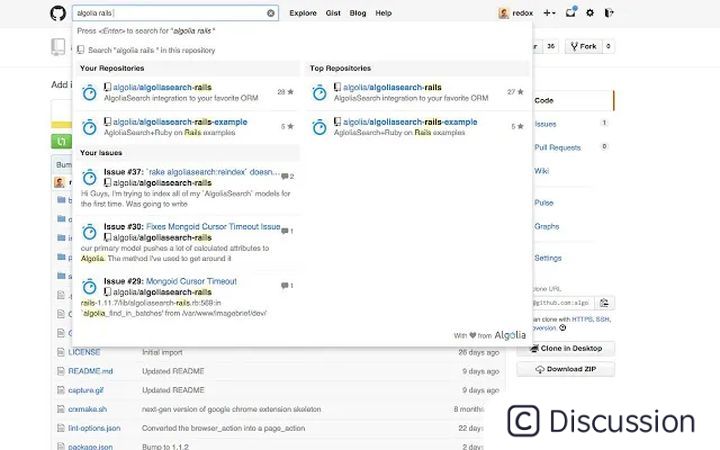Open the crxmake.sh file
The width and height of the screenshot is (720, 450).
coord(87,409)
